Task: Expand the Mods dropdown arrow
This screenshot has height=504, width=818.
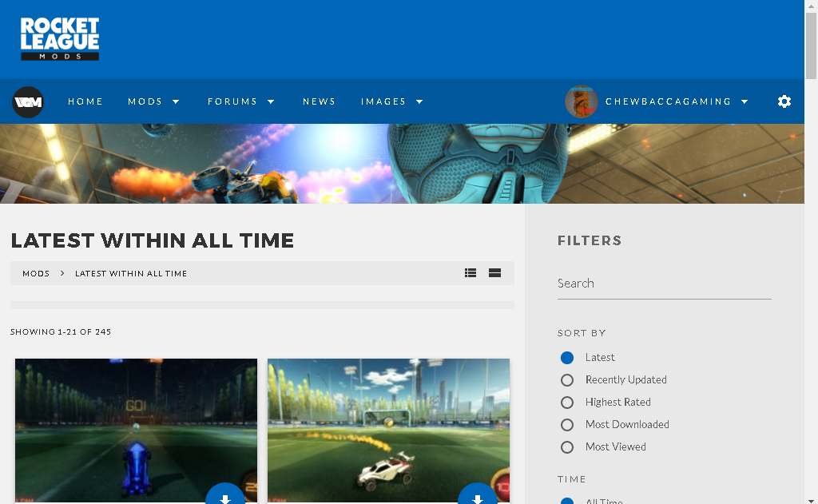Action: (176, 101)
